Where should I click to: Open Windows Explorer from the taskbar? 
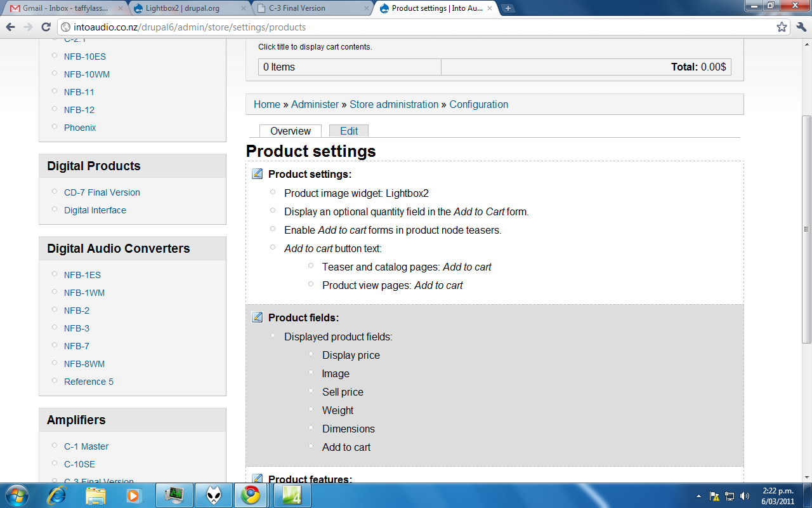click(x=96, y=495)
